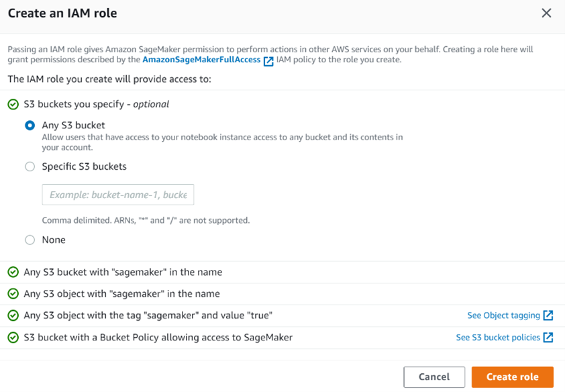This screenshot has height=392, width=565.
Task: Click external link icon next to See S3 bucket policies
Action: 548,337
